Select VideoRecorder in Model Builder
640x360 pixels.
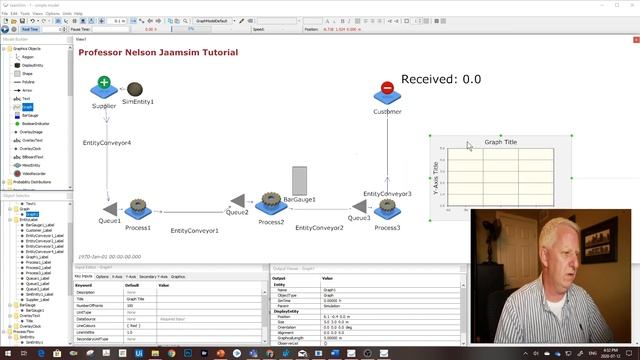pos(33,174)
